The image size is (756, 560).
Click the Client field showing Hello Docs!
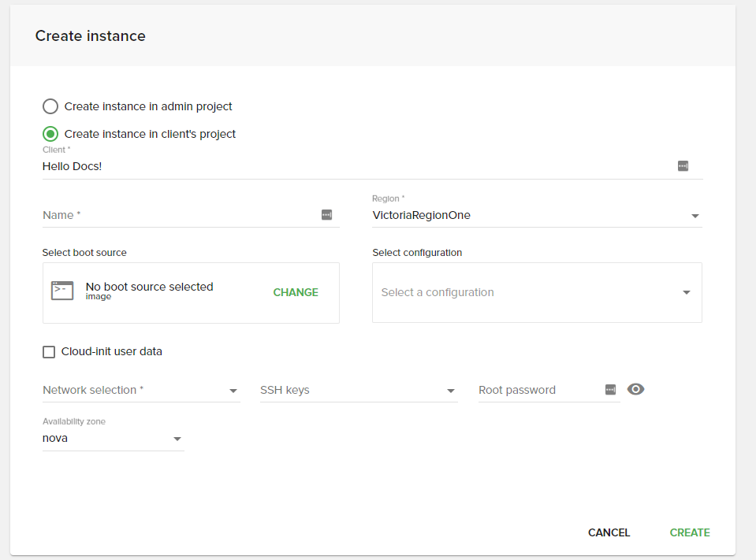click(355, 166)
